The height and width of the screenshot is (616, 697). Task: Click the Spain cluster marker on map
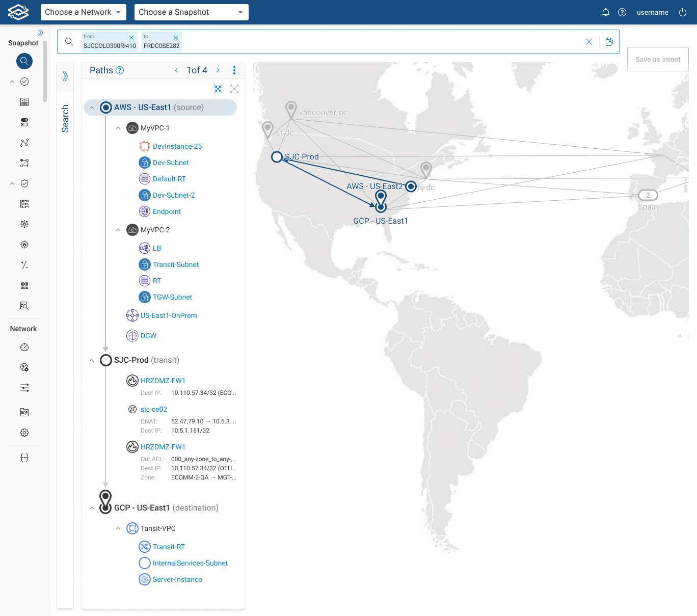pos(648,195)
